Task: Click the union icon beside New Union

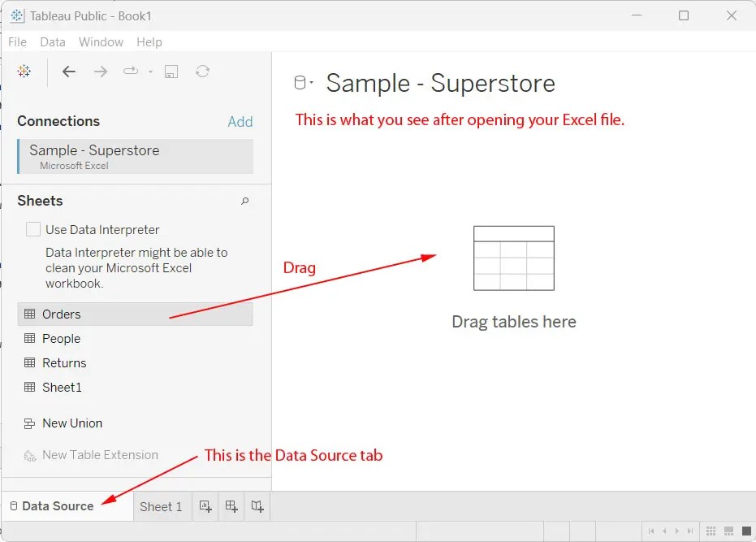Action: (29, 423)
